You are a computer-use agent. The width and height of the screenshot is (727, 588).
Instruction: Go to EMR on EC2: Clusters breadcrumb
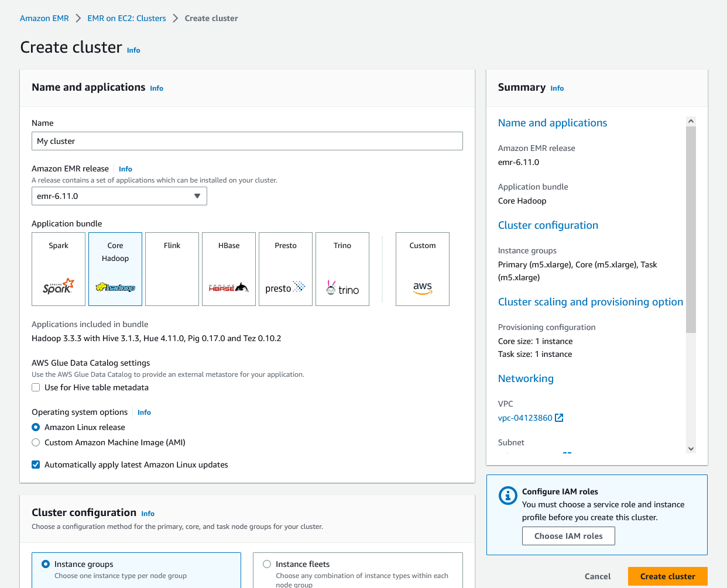pyautogui.click(x=127, y=18)
